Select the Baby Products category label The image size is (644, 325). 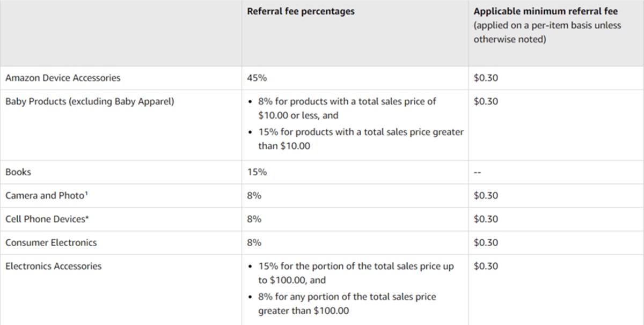[90, 101]
